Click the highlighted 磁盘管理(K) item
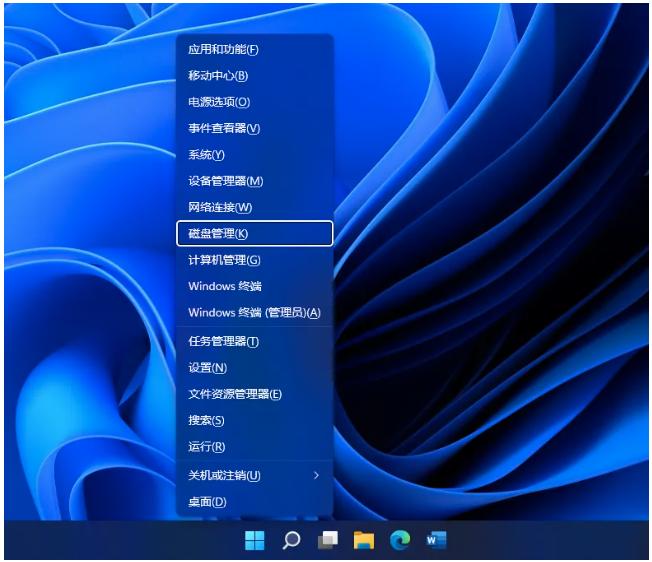Image resolution: width=652 pixels, height=562 pixels. 254,234
